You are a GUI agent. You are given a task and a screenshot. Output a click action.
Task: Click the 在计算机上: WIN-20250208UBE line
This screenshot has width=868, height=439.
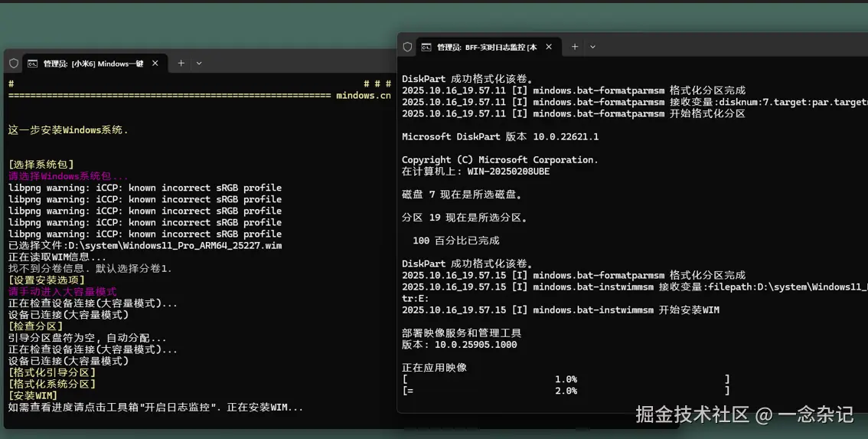pos(476,172)
